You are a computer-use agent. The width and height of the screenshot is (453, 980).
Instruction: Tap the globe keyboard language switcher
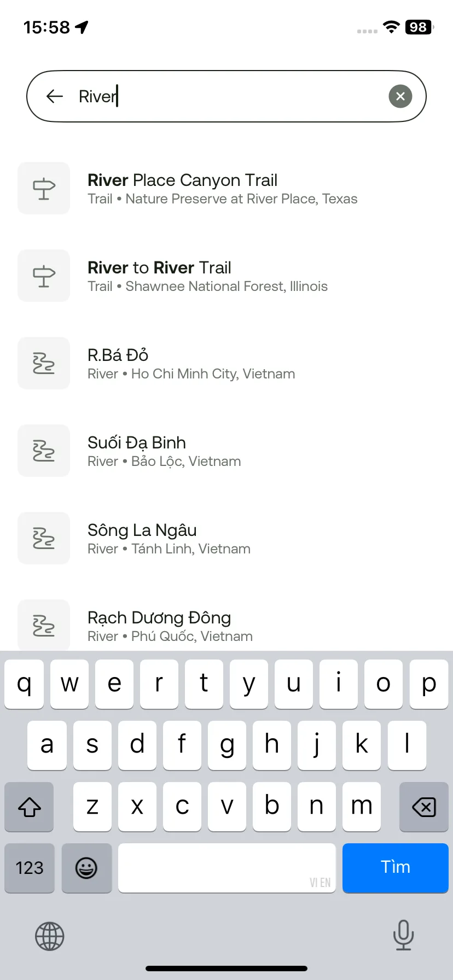[50, 936]
